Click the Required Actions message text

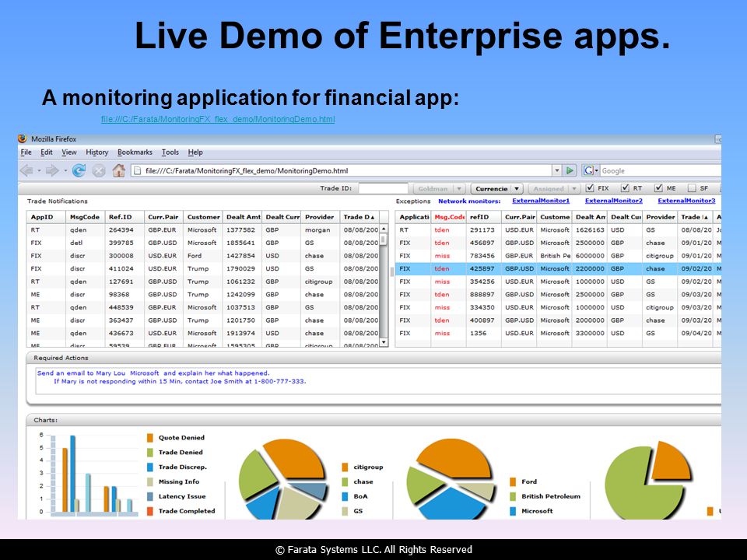pyautogui.click(x=171, y=377)
